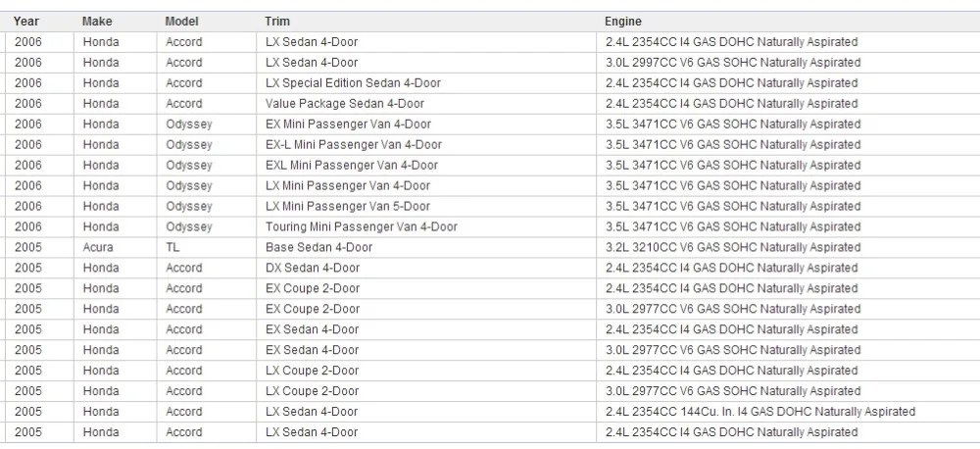Click Touring Mini Passenger Van 4-Door
The width and height of the screenshot is (980, 449).
point(362,227)
